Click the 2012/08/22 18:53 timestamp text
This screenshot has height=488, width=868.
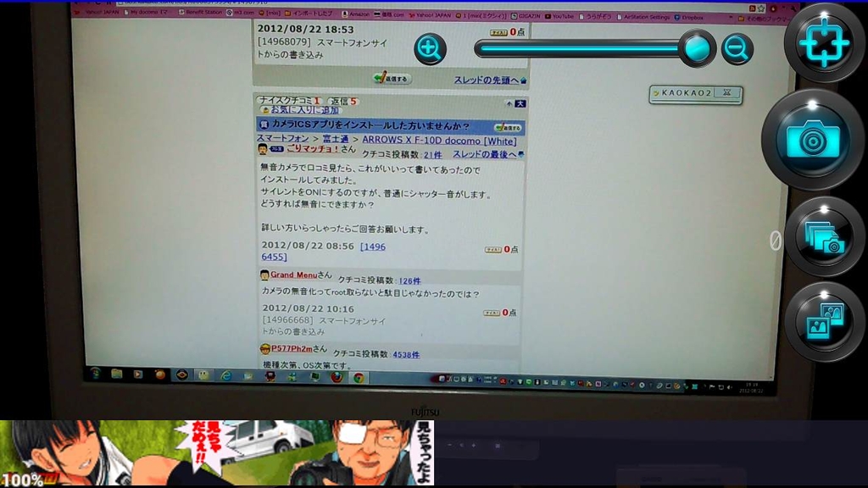(x=305, y=30)
